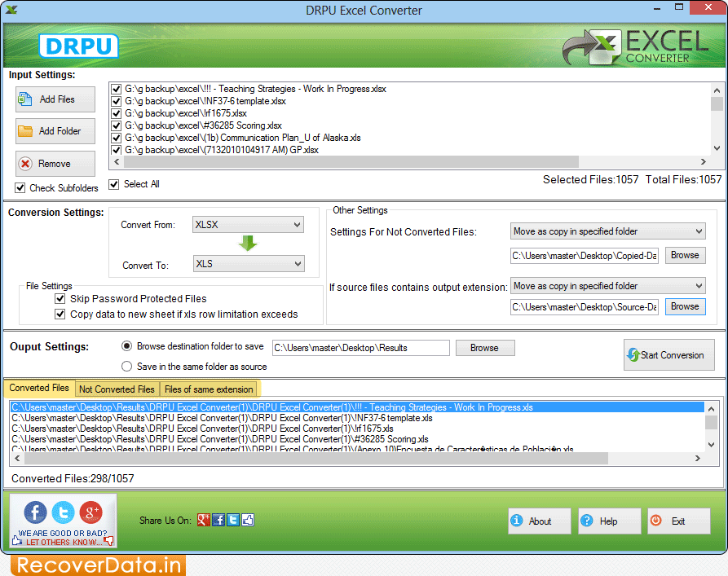Switch to Converted Files tab
Image resolution: width=728 pixels, height=576 pixels.
pyautogui.click(x=39, y=388)
